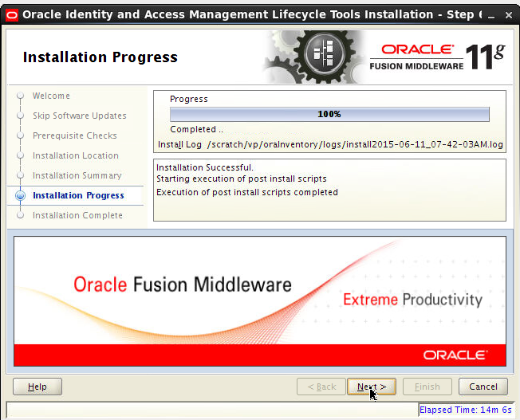Select the Installation Complete step
The width and height of the screenshot is (520, 420).
77,215
